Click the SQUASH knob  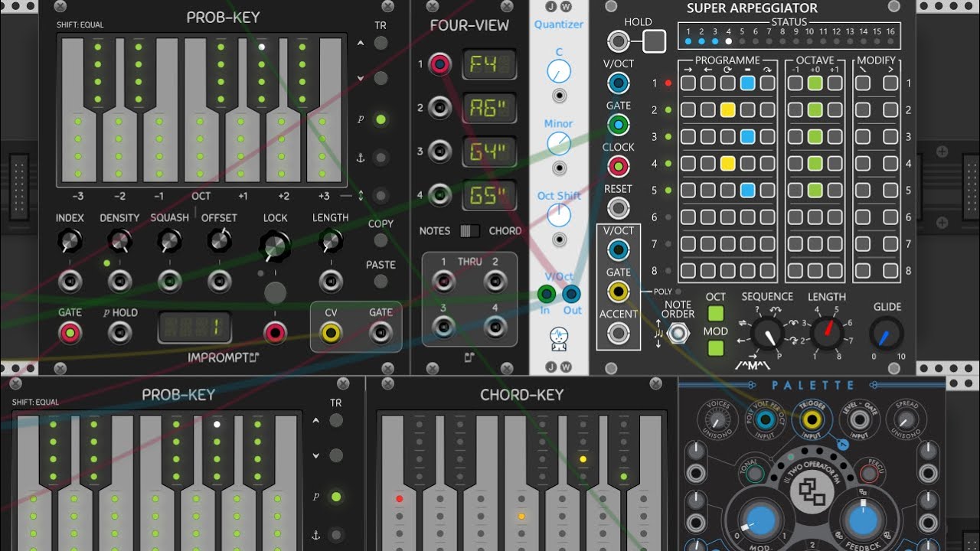[x=169, y=242]
